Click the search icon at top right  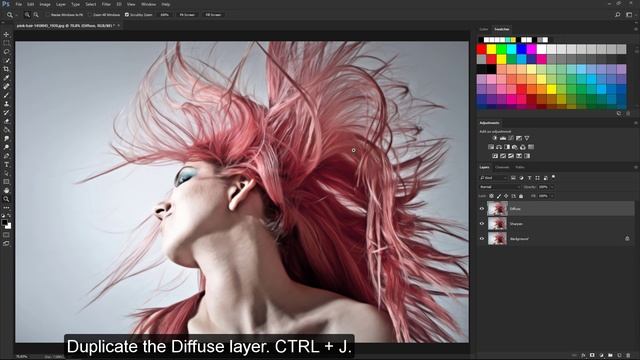coord(618,15)
